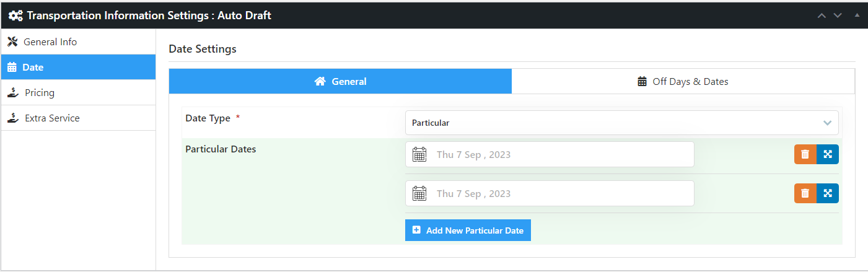Collapse panel using the triangle toggle
The height and width of the screenshot is (272, 868).
click(857, 15)
